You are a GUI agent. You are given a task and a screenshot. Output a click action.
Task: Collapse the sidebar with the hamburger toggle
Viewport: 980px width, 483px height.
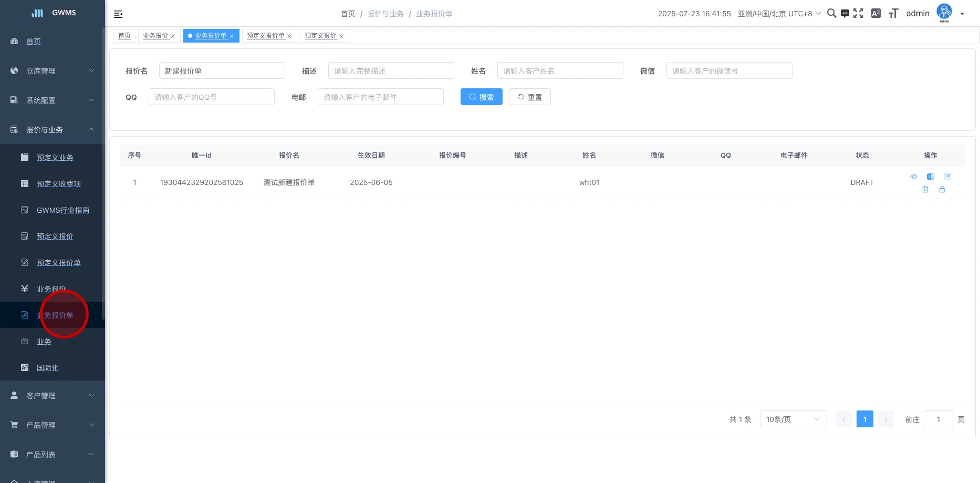coord(118,14)
